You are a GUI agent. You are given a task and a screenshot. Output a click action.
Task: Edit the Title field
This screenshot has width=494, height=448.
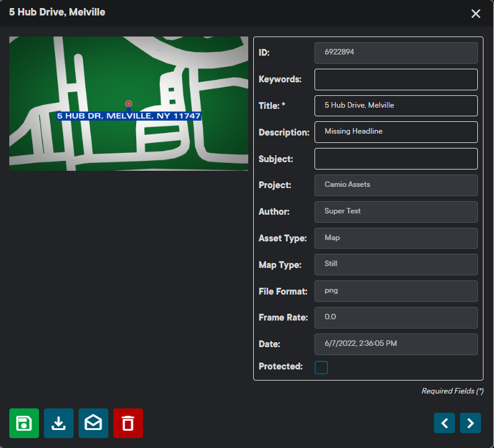pos(396,106)
